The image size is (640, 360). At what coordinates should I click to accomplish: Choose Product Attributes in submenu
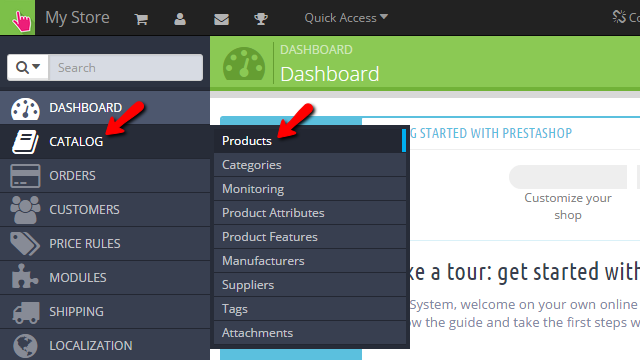point(310,213)
